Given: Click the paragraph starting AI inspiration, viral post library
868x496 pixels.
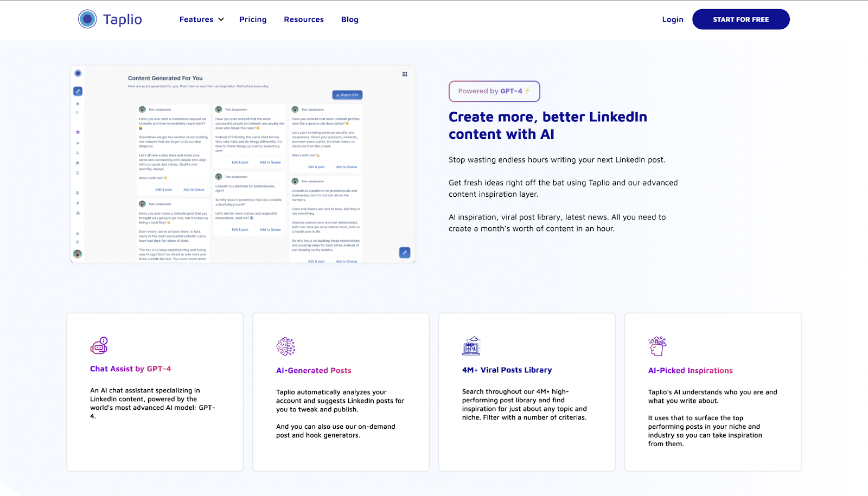Looking at the screenshot, I should point(557,223).
